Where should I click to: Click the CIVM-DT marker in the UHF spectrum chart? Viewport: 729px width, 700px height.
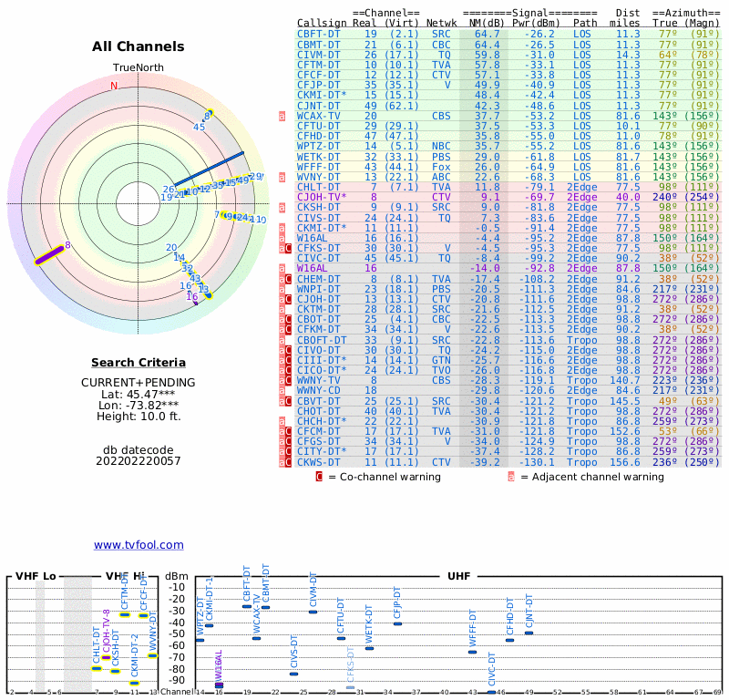pos(313,612)
